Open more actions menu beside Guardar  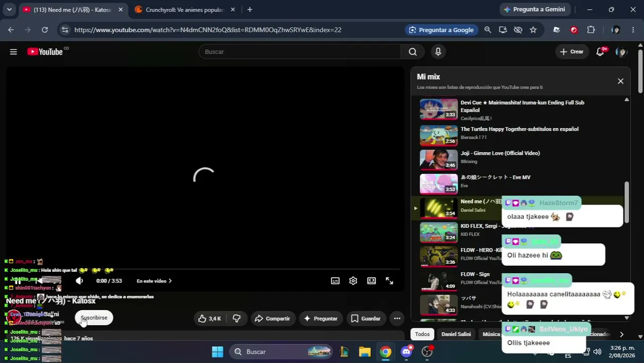tap(397, 318)
